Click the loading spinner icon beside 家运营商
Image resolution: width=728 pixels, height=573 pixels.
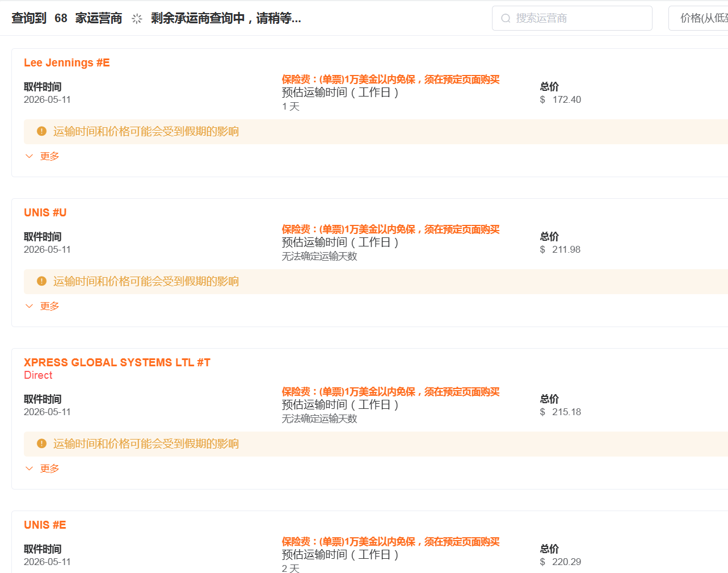[137, 19]
